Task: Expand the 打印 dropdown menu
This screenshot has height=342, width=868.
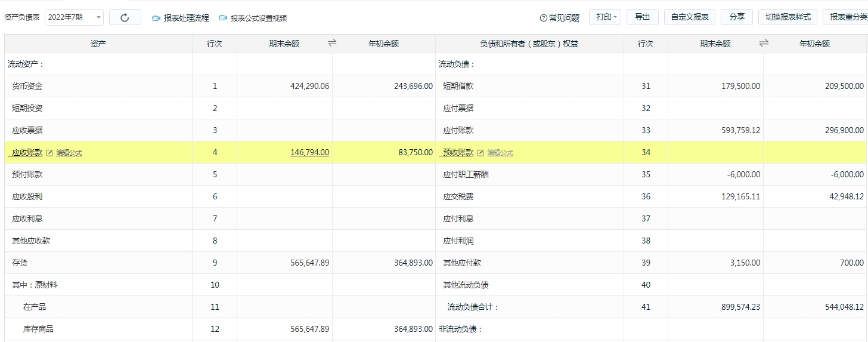Action: [x=605, y=17]
